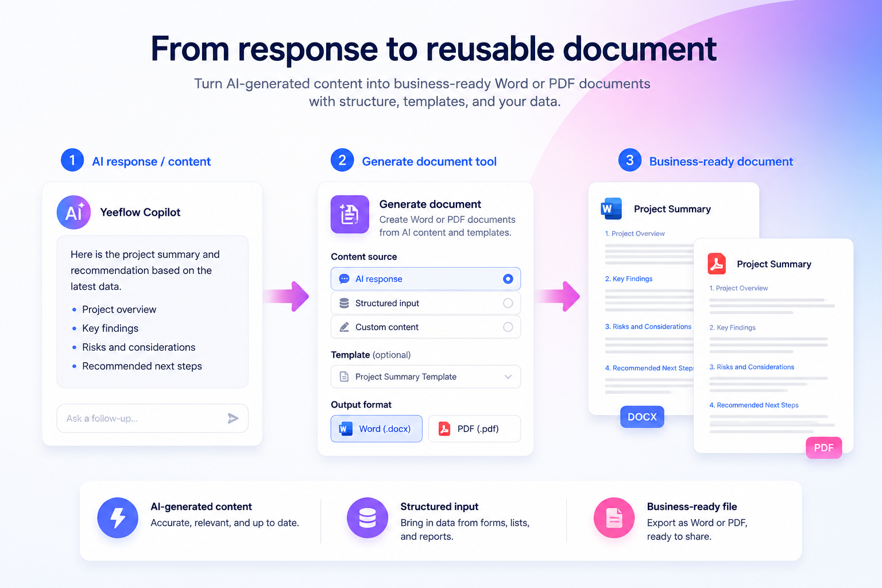Click "4. Recommended Next Steps" in PDF document
Viewport: 882px width, 588px height.
click(x=754, y=405)
